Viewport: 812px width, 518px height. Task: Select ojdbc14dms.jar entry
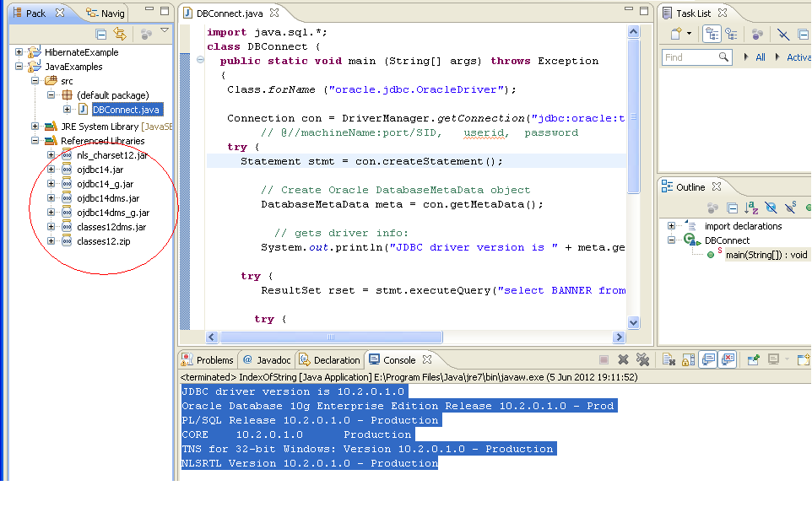pyautogui.click(x=108, y=198)
